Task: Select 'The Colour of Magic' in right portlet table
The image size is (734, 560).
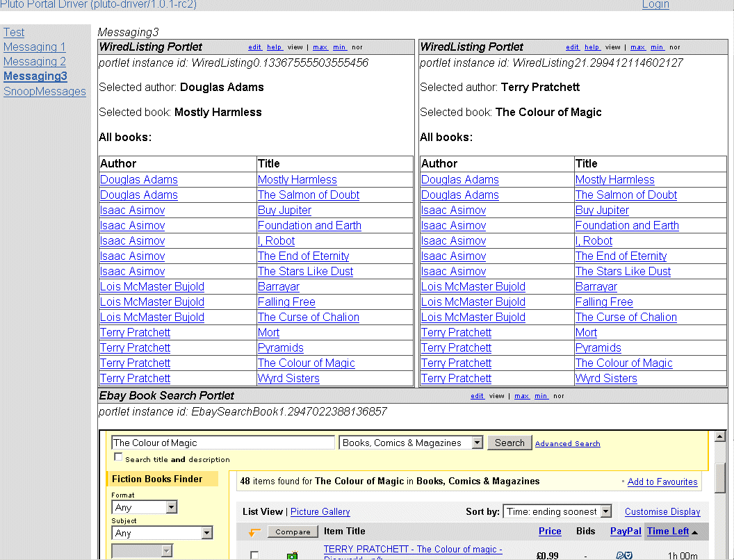Action: [624, 363]
